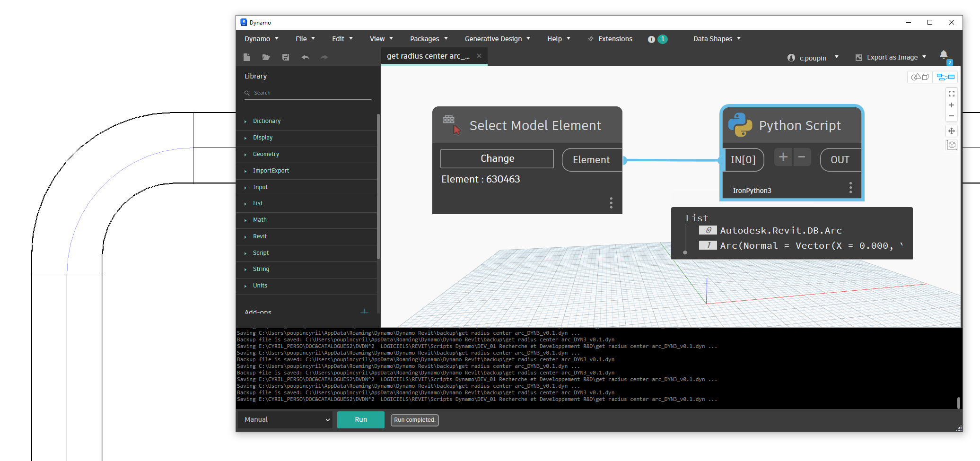Click the Save disk icon
The height and width of the screenshot is (461, 980).
tap(286, 57)
